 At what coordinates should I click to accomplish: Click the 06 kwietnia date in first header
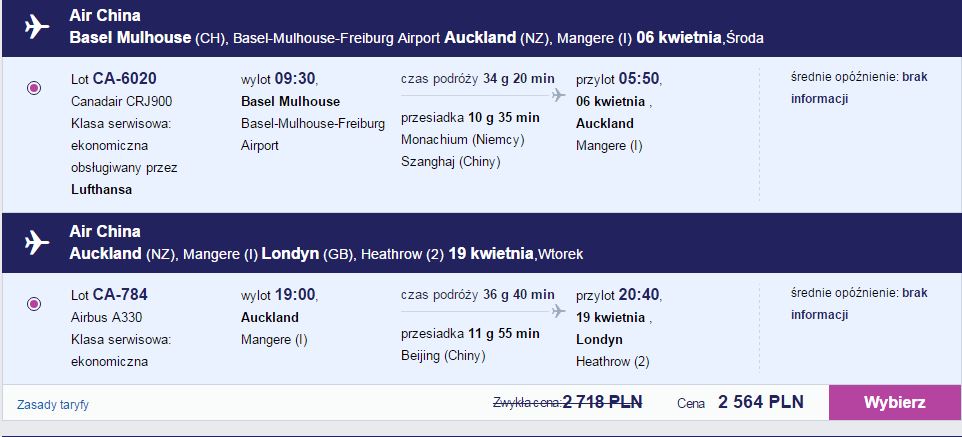[679, 37]
